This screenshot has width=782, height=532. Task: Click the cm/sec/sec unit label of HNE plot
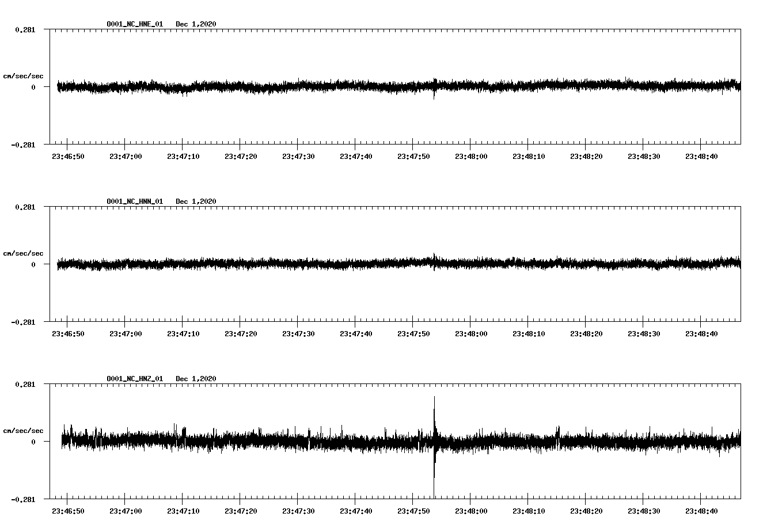click(x=24, y=75)
